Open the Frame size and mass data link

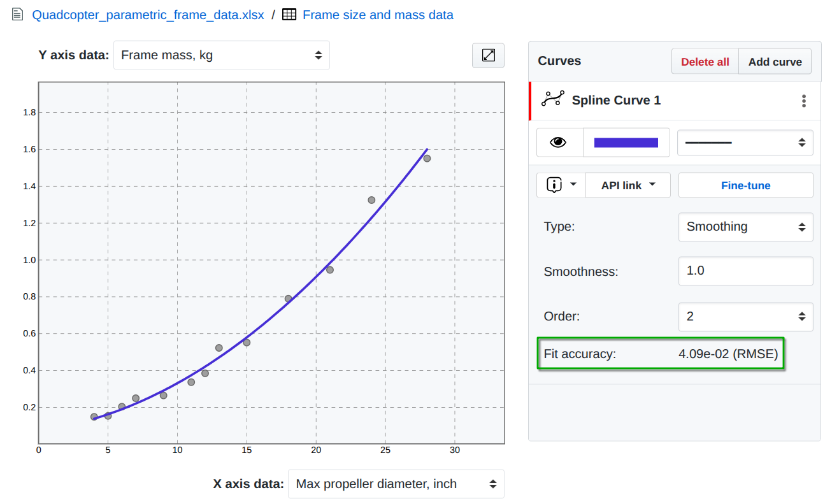pos(378,15)
